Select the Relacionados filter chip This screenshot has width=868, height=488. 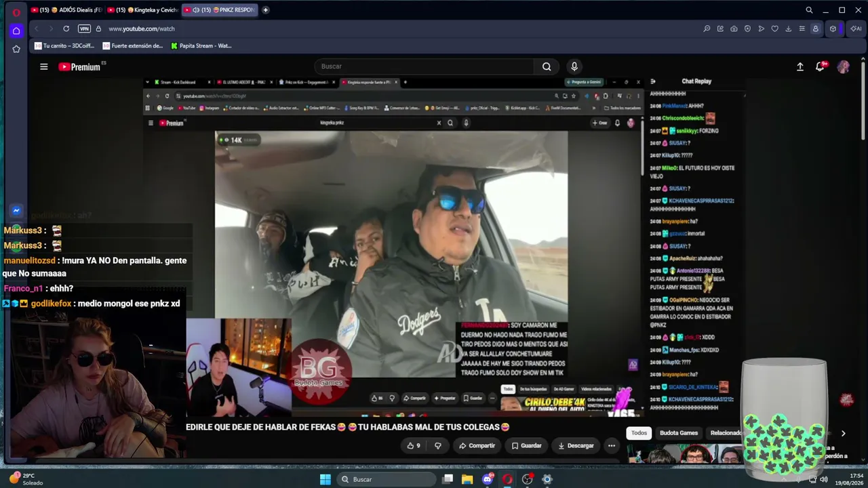pyautogui.click(x=725, y=433)
